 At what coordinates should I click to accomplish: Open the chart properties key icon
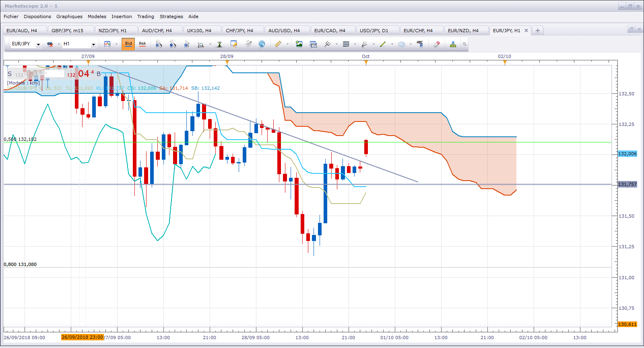(x=233, y=44)
